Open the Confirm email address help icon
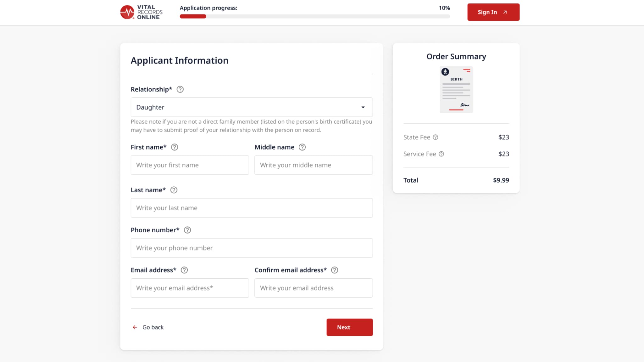This screenshot has height=362, width=644. point(335,270)
